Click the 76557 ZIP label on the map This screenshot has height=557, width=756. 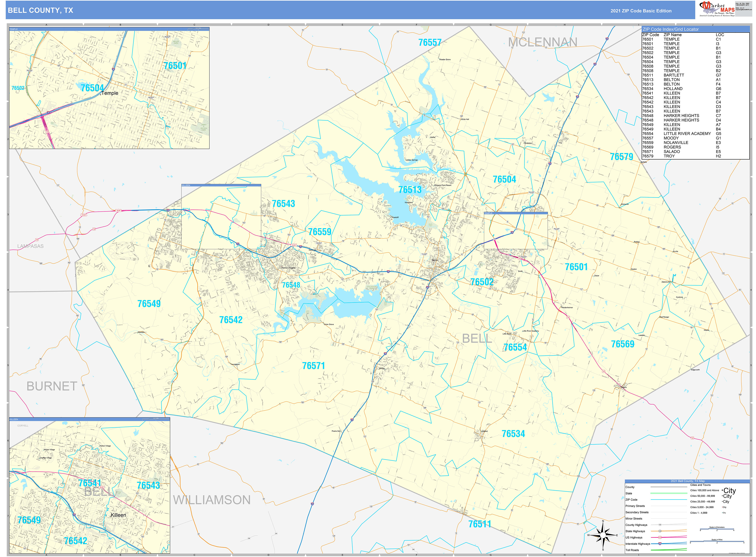430,42
